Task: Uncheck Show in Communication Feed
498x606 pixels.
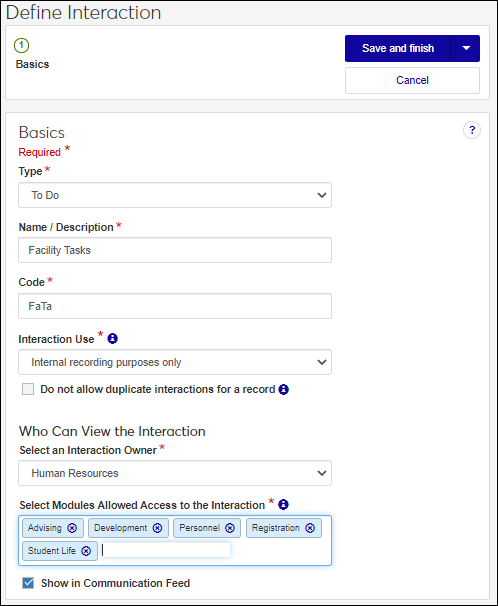Action: [28, 583]
